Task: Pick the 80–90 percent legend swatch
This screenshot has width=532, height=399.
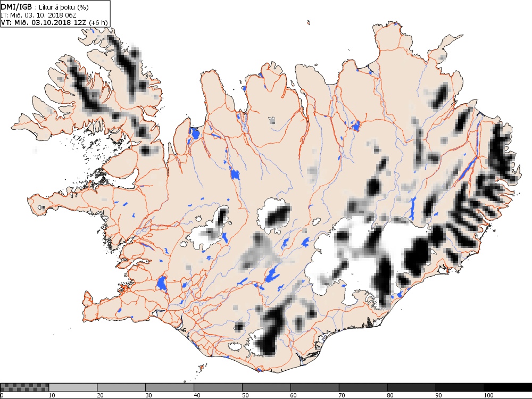Action: pos(412,387)
